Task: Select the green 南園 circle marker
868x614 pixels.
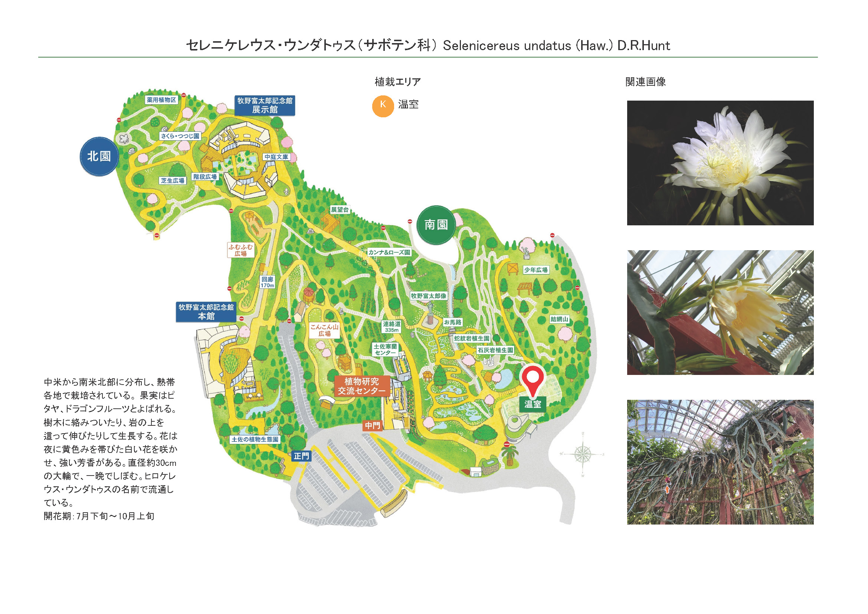Action: click(436, 225)
